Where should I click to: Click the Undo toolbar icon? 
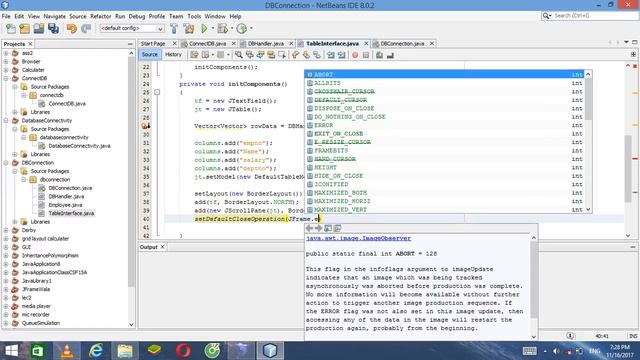(72, 29)
